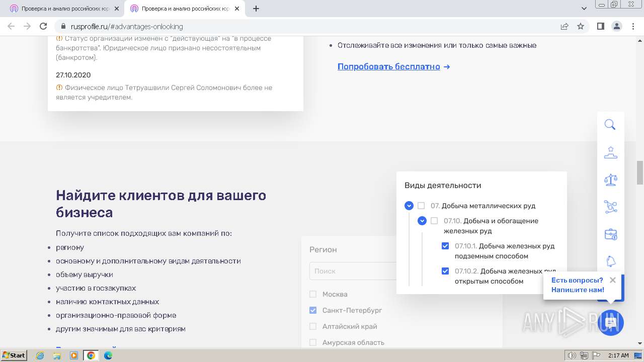The width and height of the screenshot is (644, 362).
Task: Check the Алтайский край checkbox
Action: click(x=313, y=326)
